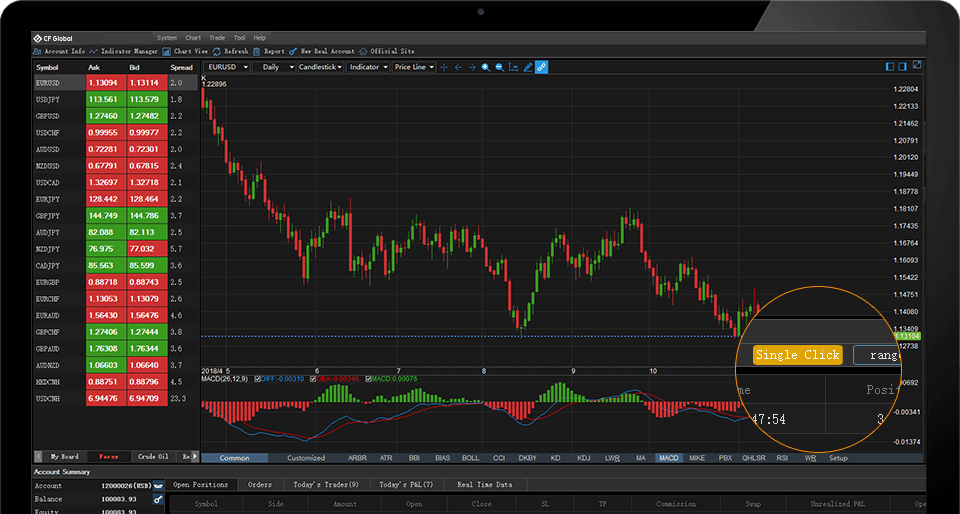Click the crosshair icon in chart toolbar
The height and width of the screenshot is (514, 960).
444,67
